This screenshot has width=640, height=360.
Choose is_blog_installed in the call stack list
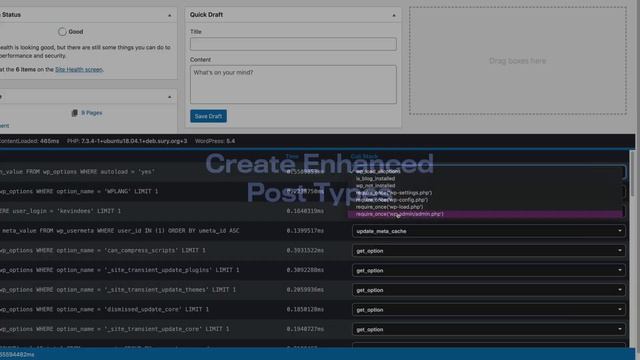pos(375,179)
